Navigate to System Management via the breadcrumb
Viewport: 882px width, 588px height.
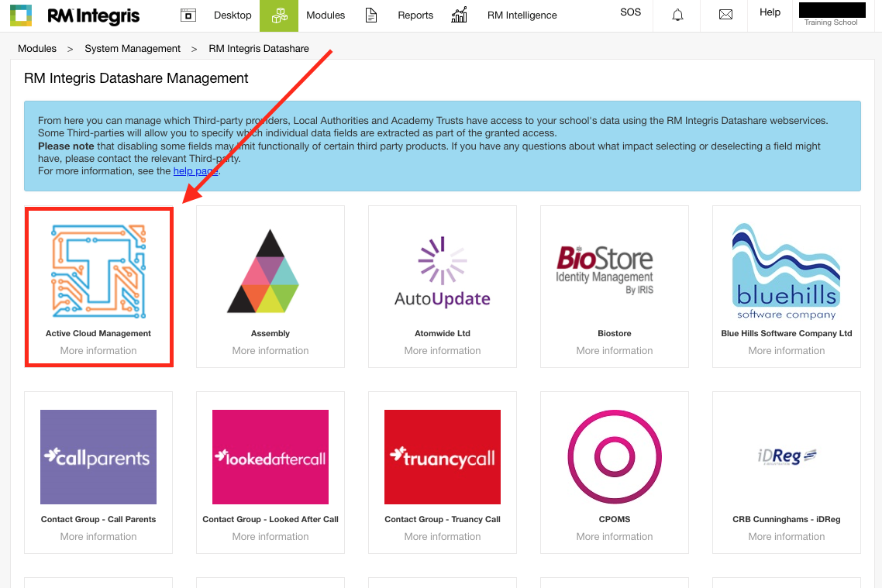coord(133,48)
